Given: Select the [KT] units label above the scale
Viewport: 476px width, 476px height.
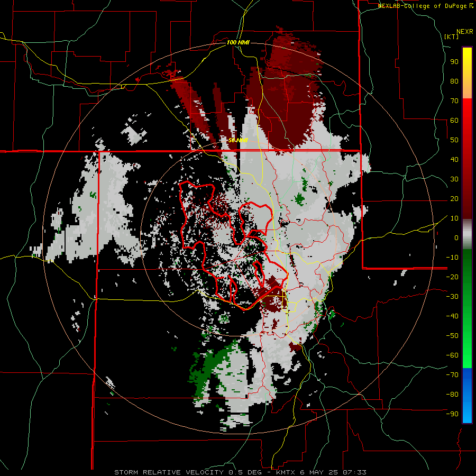Looking at the screenshot, I should point(452,36).
